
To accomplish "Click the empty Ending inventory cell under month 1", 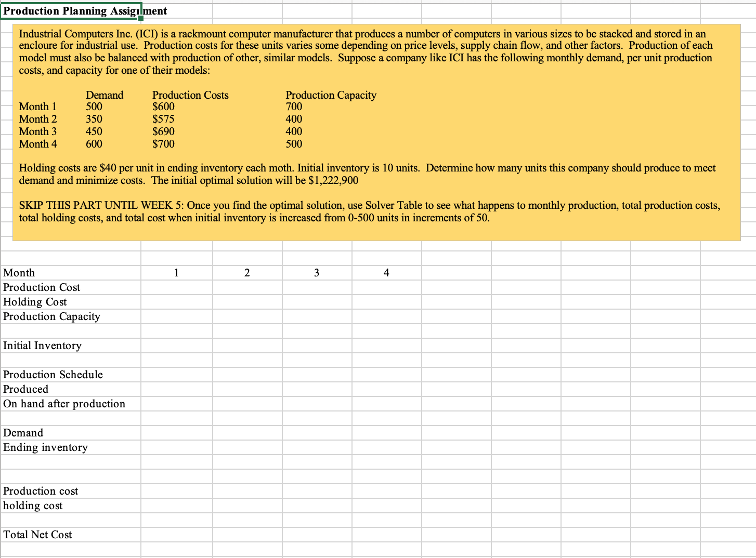I will point(177,447).
